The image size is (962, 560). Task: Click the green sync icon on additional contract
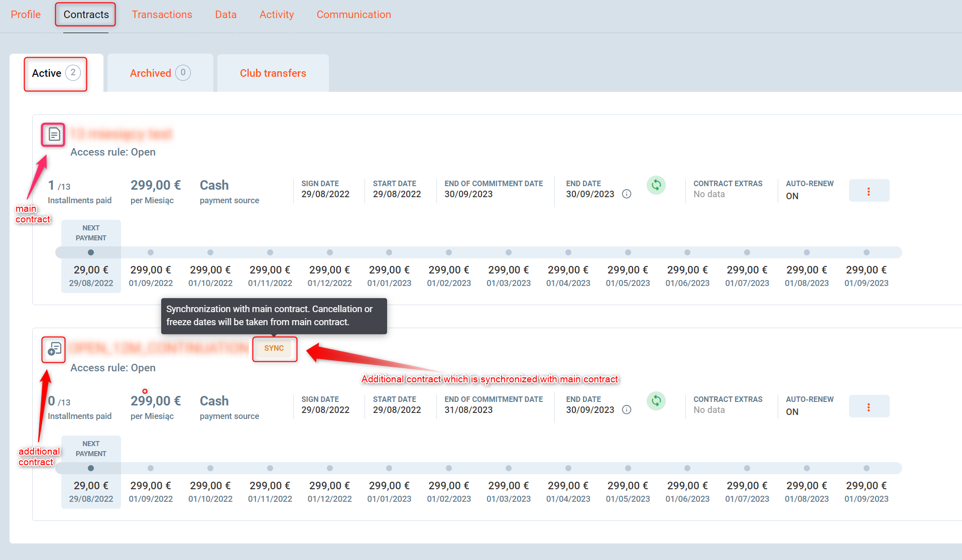tap(656, 401)
